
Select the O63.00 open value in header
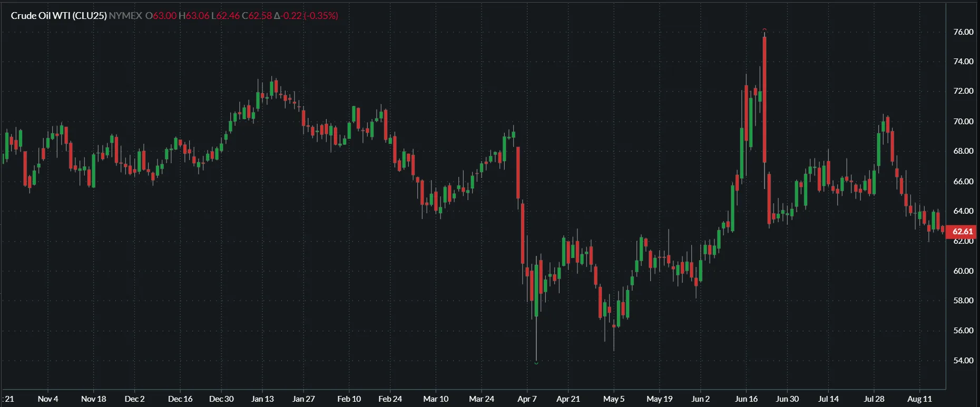pos(161,16)
